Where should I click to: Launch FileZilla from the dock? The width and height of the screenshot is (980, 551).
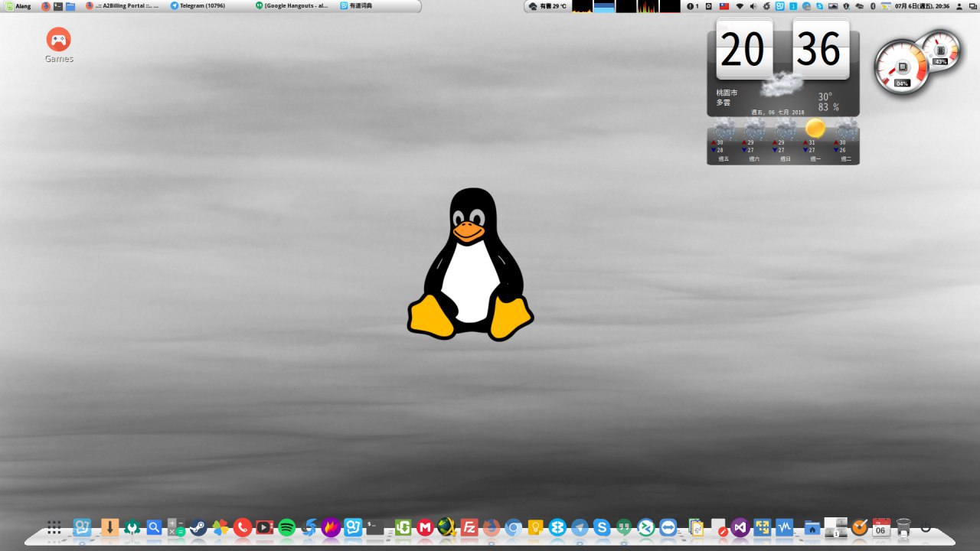coord(469,527)
